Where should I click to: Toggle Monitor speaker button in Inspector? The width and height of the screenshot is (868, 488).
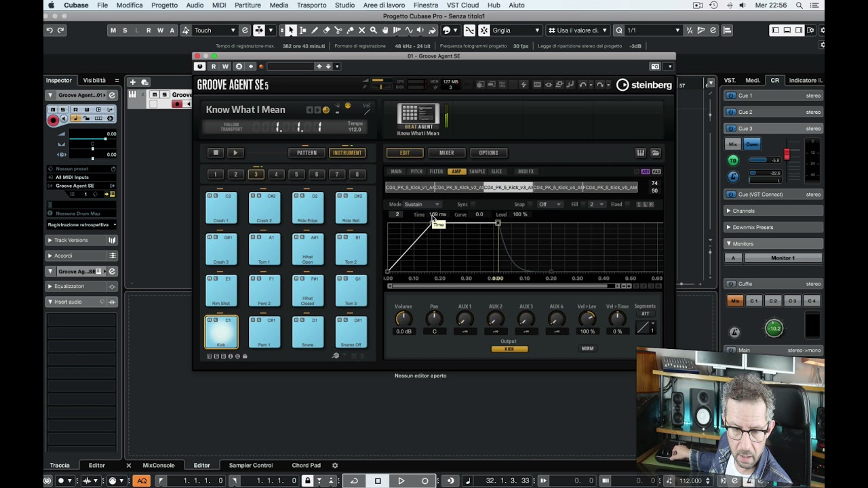click(64, 119)
